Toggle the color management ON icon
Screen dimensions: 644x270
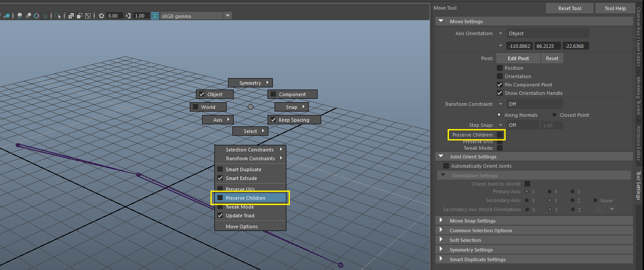(x=155, y=15)
